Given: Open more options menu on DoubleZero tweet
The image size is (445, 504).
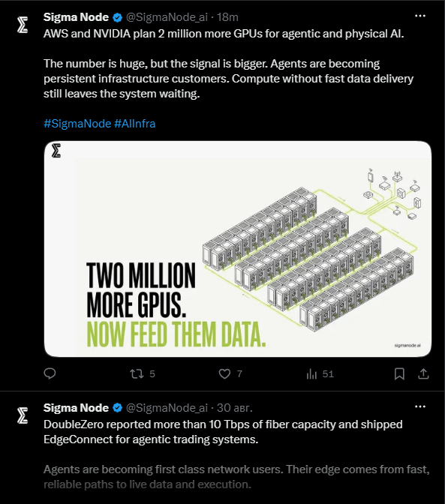Looking at the screenshot, I should pyautogui.click(x=420, y=406).
